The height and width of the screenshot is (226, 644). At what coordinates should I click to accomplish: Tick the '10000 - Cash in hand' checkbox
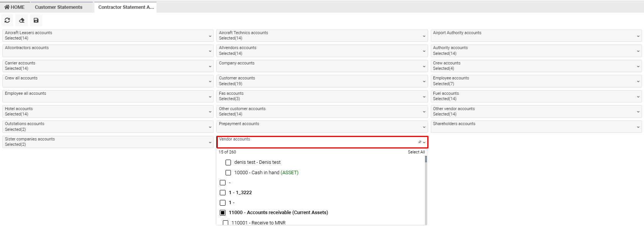(x=228, y=173)
